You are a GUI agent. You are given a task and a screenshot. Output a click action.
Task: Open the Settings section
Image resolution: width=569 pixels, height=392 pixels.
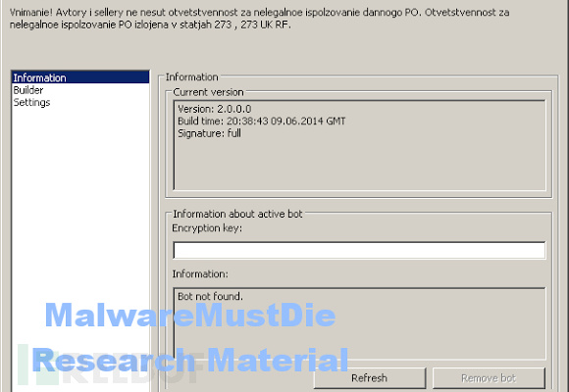[x=31, y=103]
